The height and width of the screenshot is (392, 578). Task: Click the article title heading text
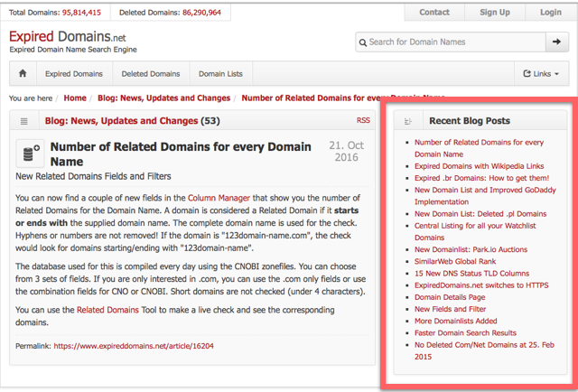pos(181,154)
